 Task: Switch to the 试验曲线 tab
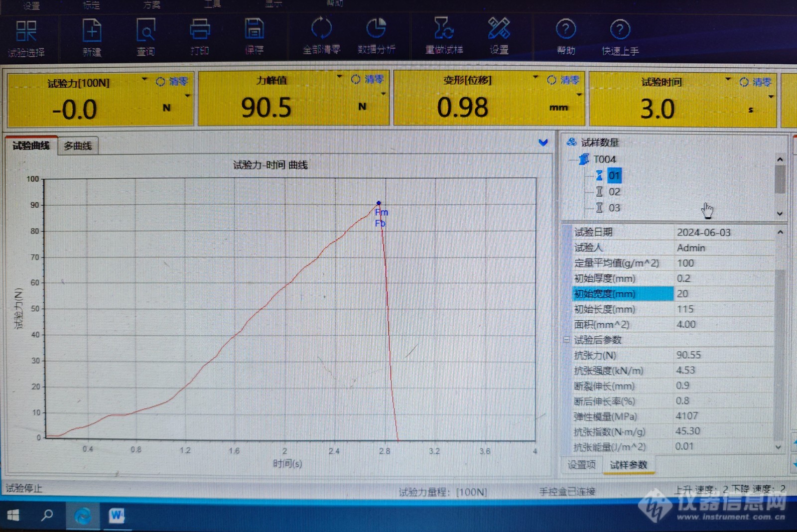(31, 145)
